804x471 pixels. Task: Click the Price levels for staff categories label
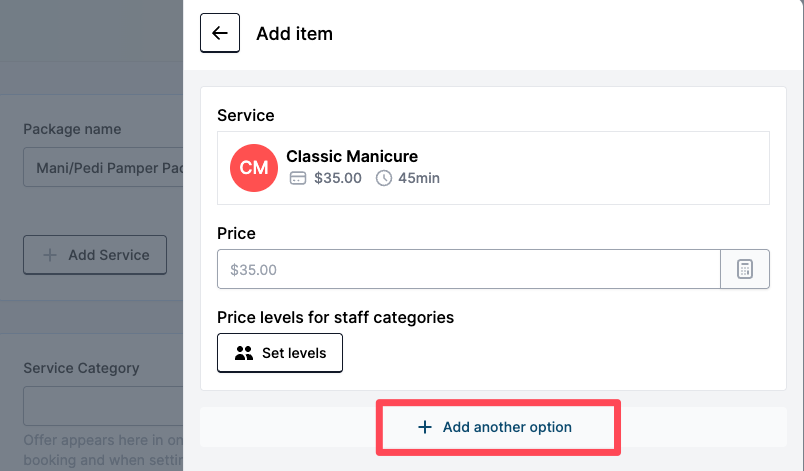coord(335,317)
